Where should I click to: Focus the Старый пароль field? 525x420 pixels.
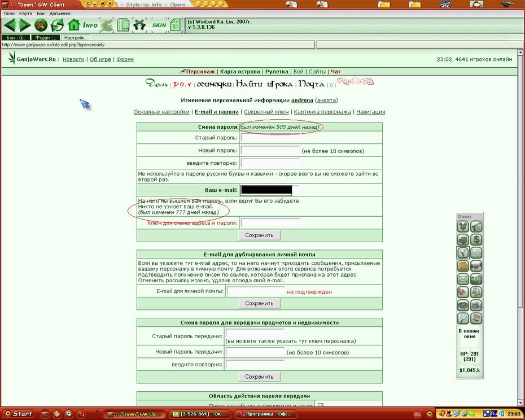(270, 138)
